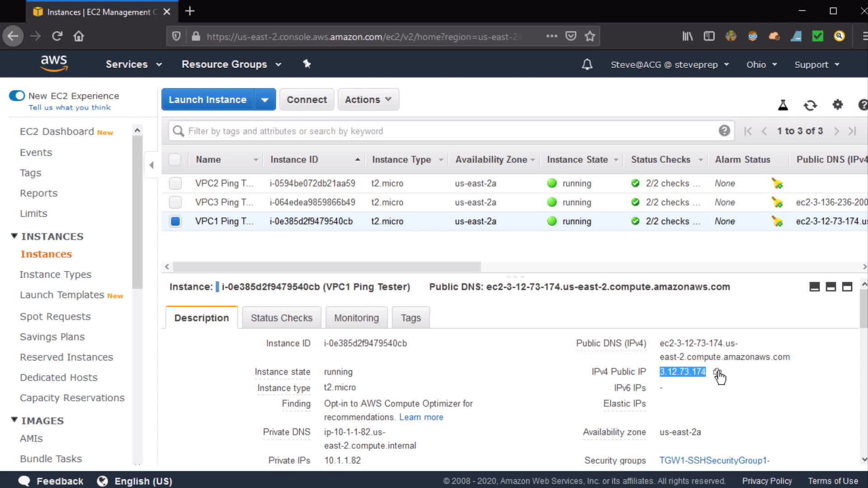This screenshot has width=868, height=488.
Task: Click the experiments flask icon
Action: pos(783,105)
